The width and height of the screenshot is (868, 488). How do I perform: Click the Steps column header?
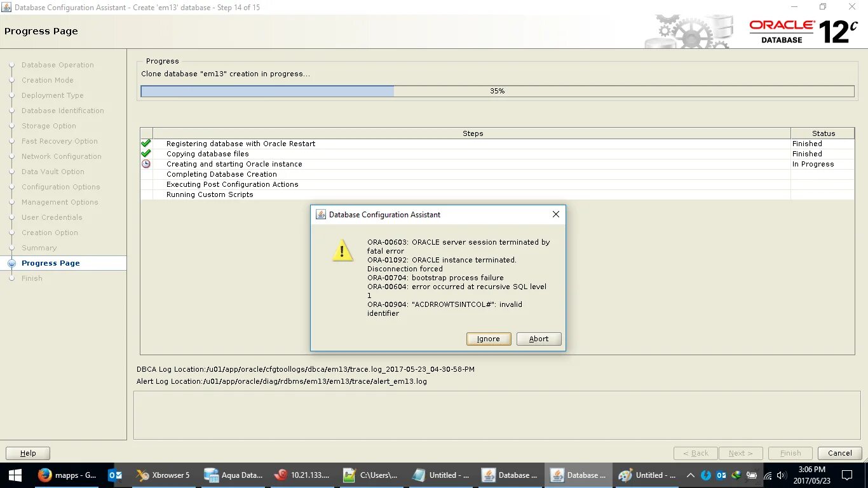(x=472, y=133)
